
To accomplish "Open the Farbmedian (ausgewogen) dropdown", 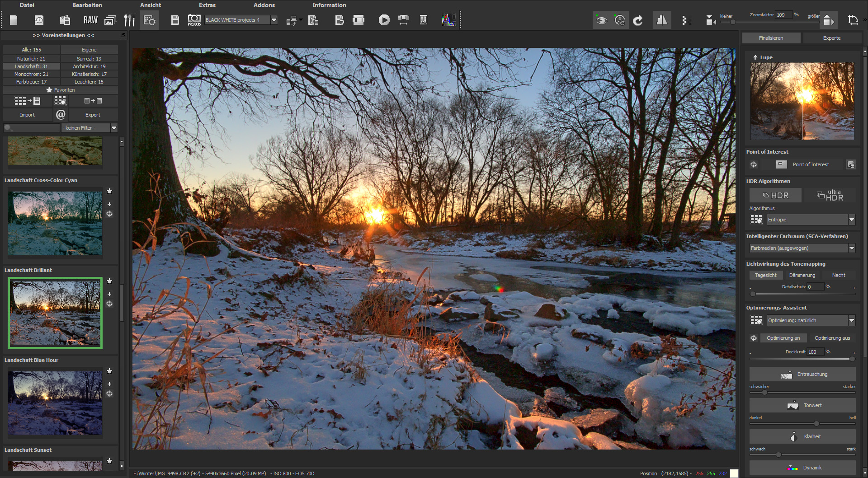I will pyautogui.click(x=852, y=248).
